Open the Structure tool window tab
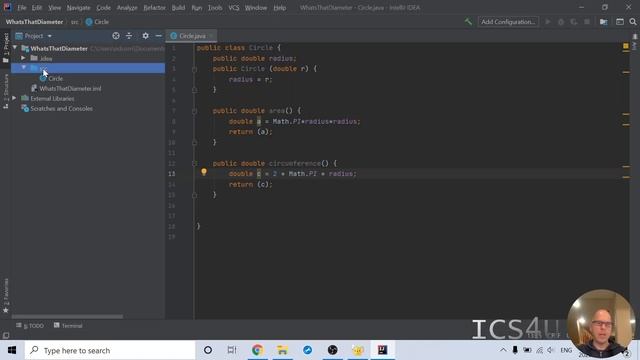Screen dimensions: 640x360 tap(6, 91)
